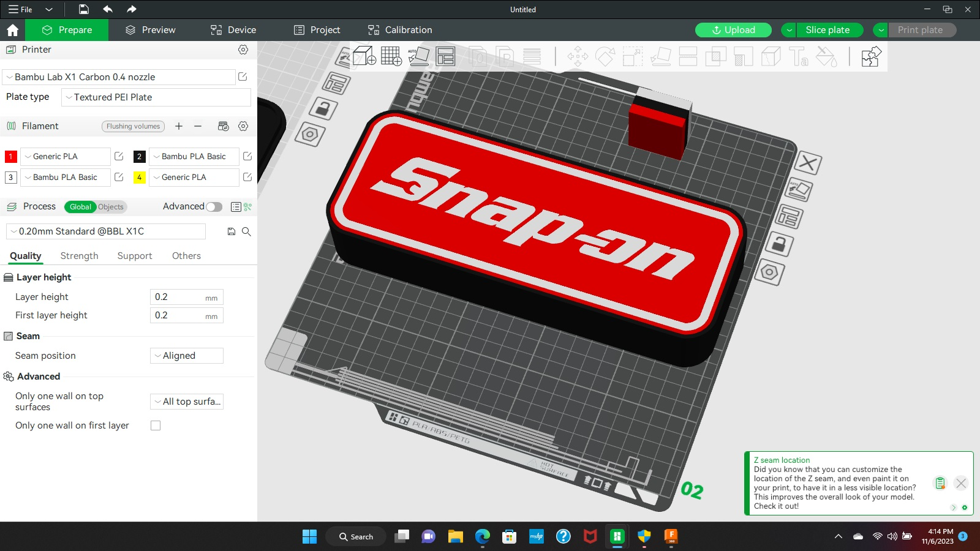Click the Undo arrow
980x551 pixels.
pyautogui.click(x=108, y=9)
